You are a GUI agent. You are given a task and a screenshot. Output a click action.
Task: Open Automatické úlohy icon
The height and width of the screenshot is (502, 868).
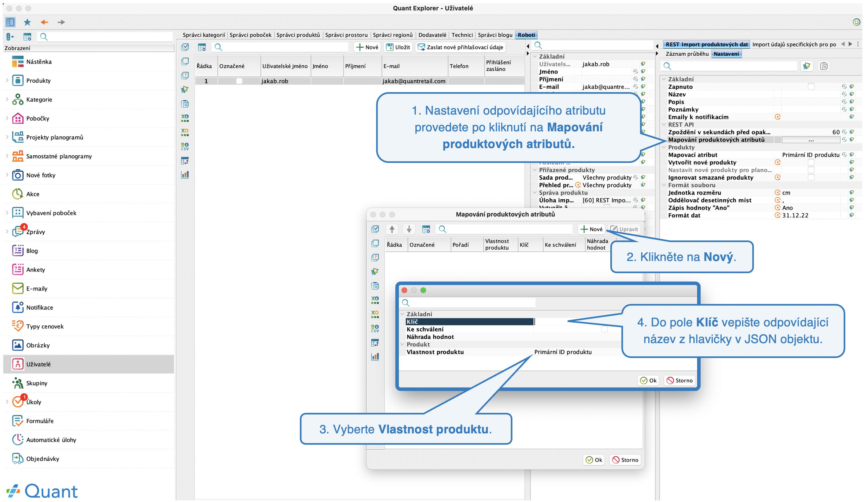pos(18,440)
